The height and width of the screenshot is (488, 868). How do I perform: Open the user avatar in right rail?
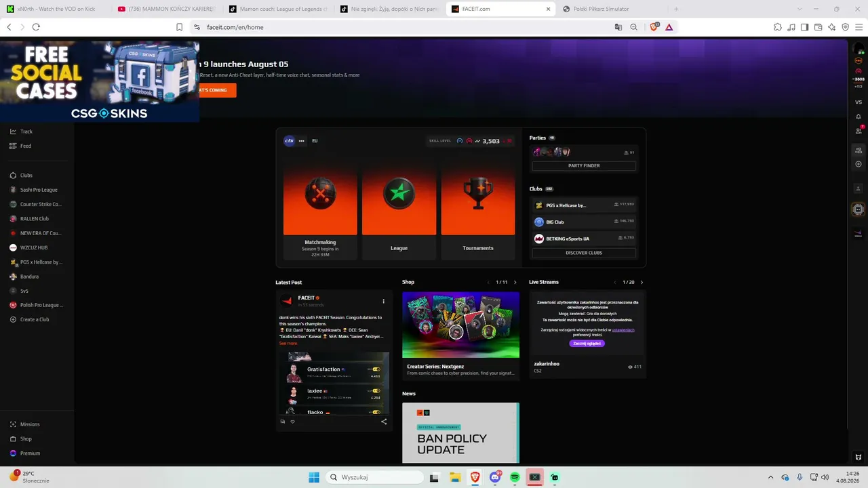point(858,49)
